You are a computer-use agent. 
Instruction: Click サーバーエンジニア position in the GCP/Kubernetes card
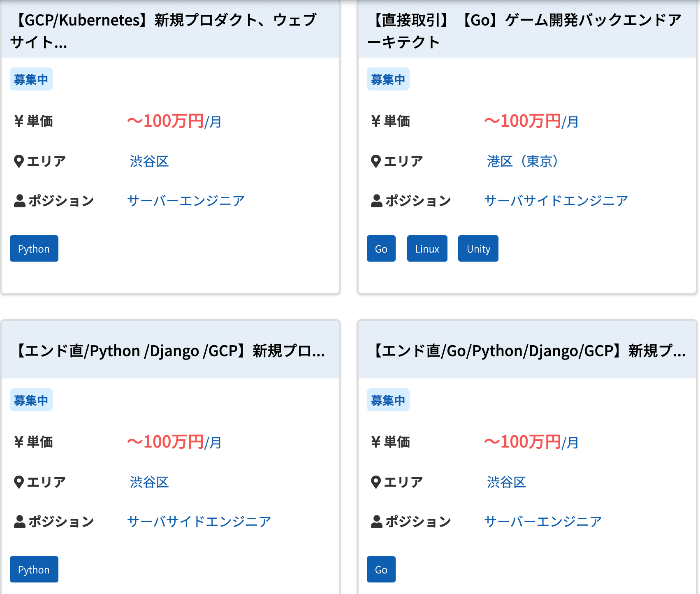pyautogui.click(x=186, y=201)
